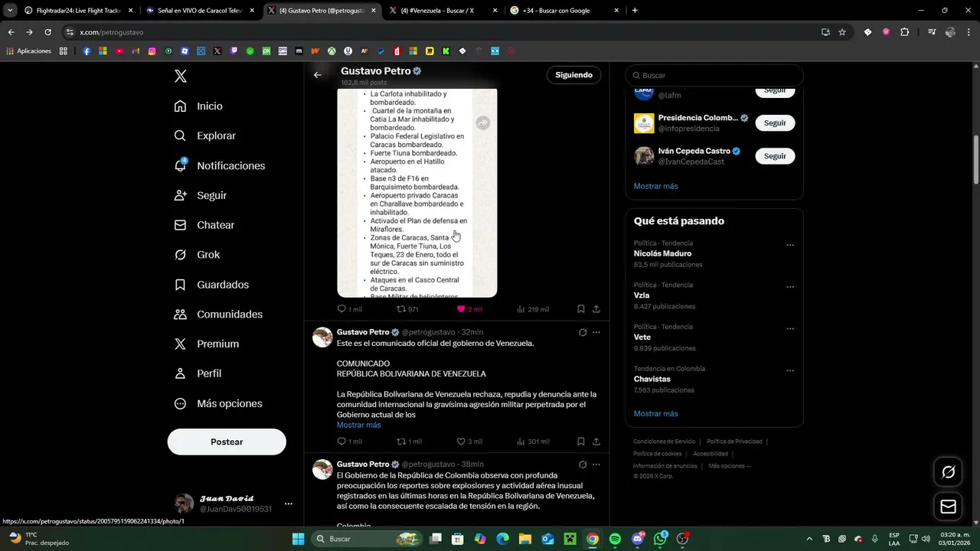The height and width of the screenshot is (551, 980).
Task: Click page vertical scrollbar
Action: (975, 161)
